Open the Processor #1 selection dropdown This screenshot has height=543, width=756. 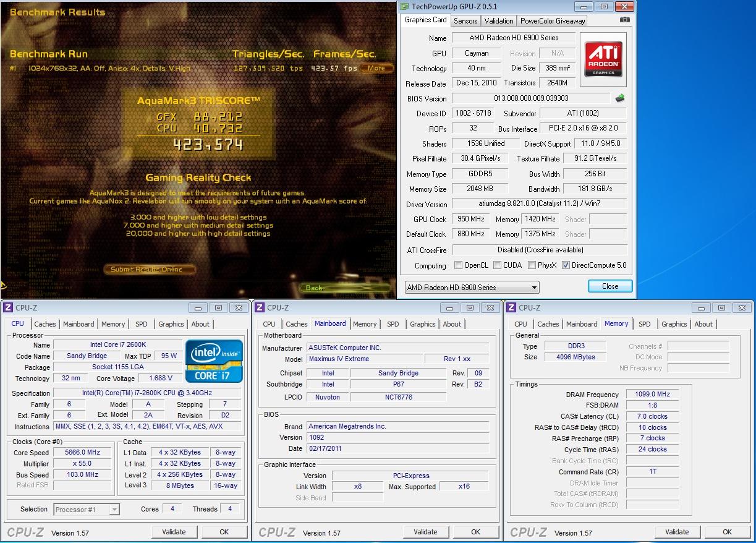[87, 510]
